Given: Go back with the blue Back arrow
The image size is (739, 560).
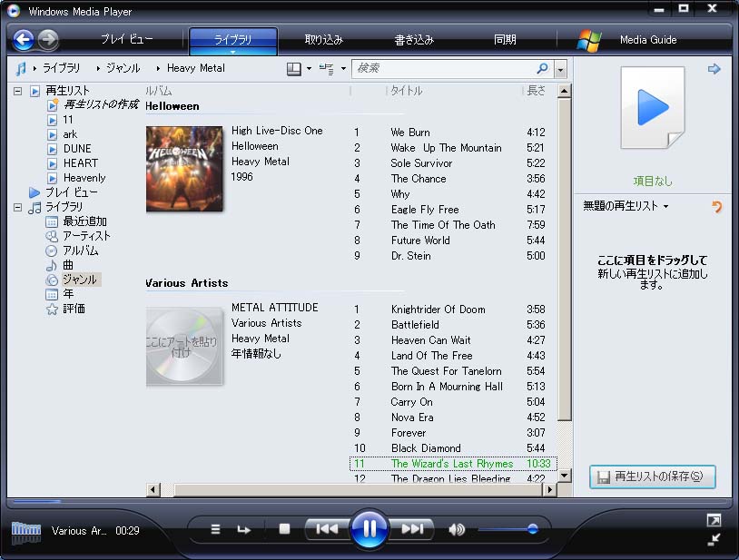Looking at the screenshot, I should coord(23,40).
